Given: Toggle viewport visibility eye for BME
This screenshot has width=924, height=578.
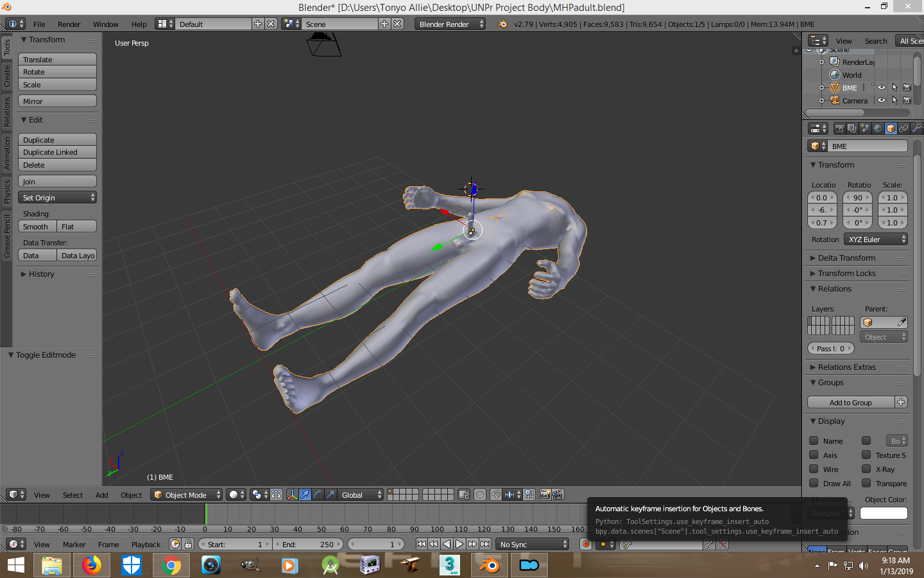Looking at the screenshot, I should pos(882,88).
